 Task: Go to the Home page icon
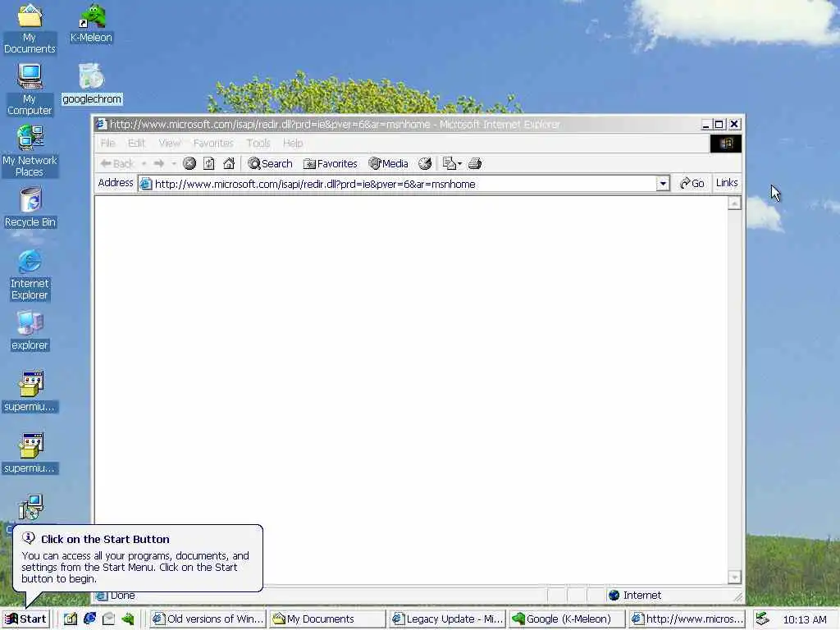229,164
